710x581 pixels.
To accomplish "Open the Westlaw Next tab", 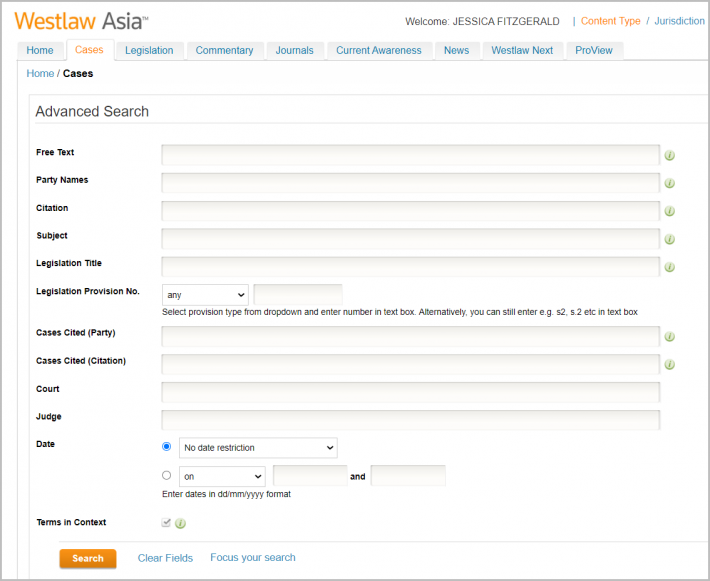I will (x=522, y=50).
